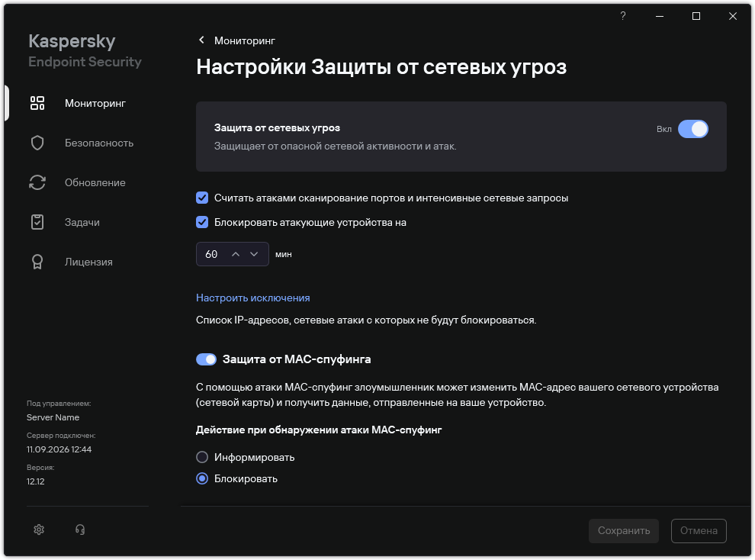Open Безопасность section in sidebar
755x560 pixels.
(98, 143)
